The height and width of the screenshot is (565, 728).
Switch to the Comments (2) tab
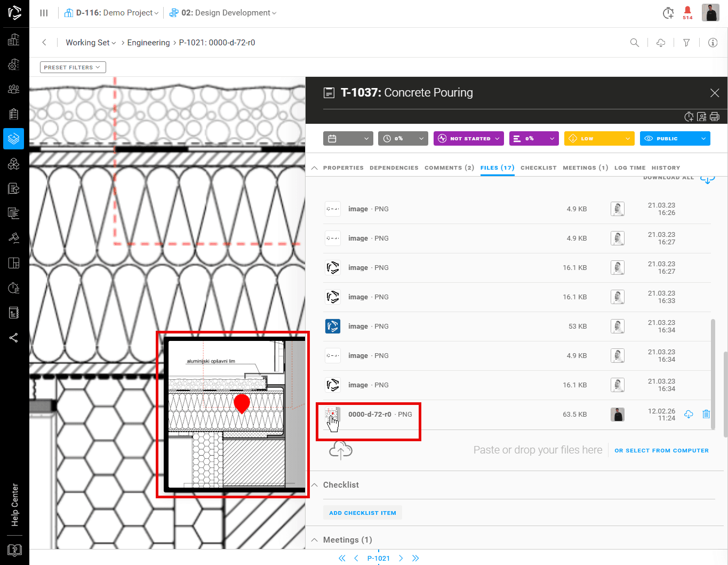[449, 168]
